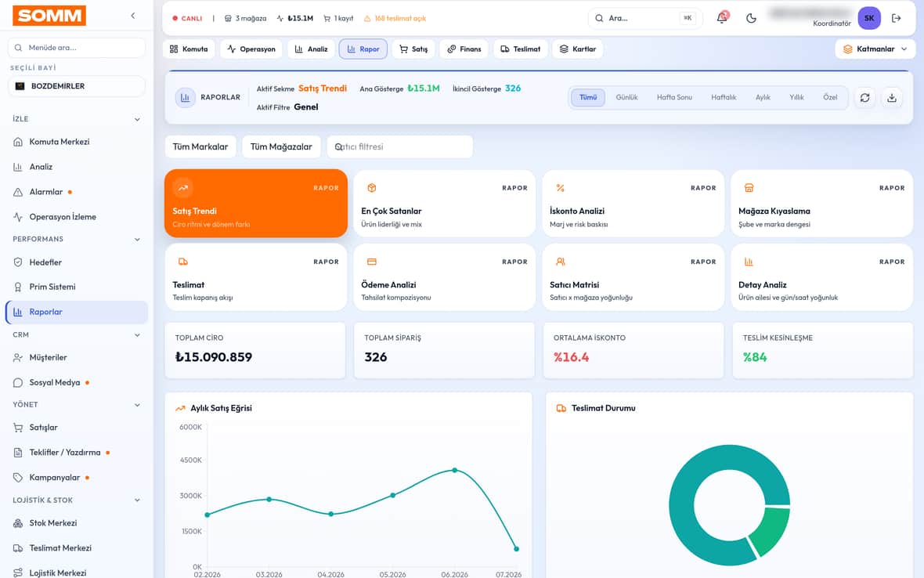Screen dimensions: 924x578
Task: Open the En Çok Satanlar report card
Action: (444, 204)
